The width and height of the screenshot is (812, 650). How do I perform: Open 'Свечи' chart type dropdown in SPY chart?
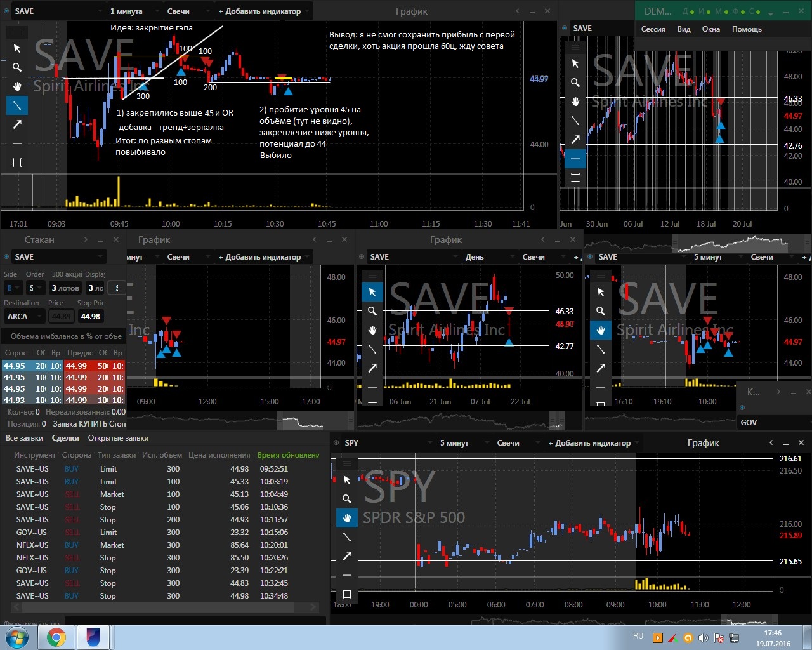click(x=514, y=443)
